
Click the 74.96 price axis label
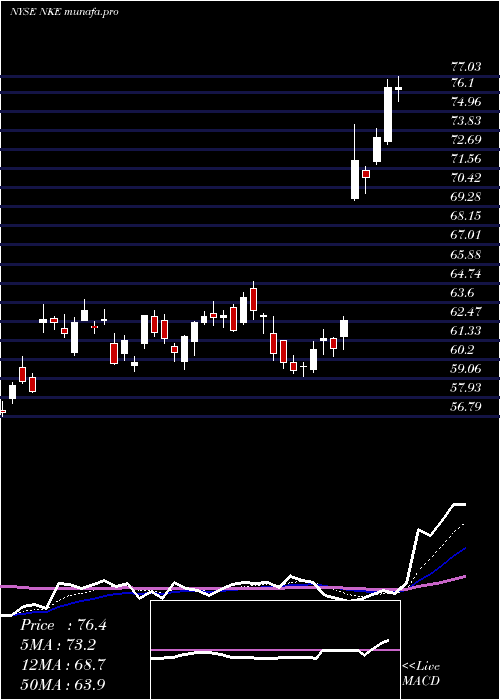point(466,102)
